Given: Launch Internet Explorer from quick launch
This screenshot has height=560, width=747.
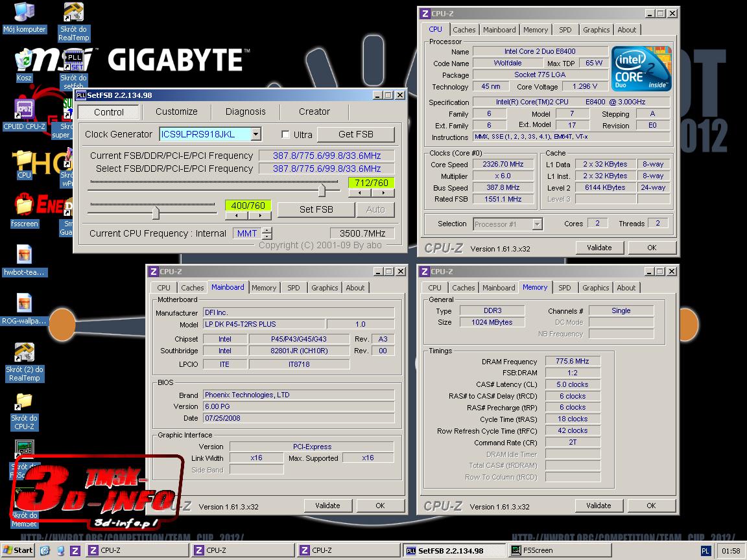Looking at the screenshot, I should [x=45, y=550].
